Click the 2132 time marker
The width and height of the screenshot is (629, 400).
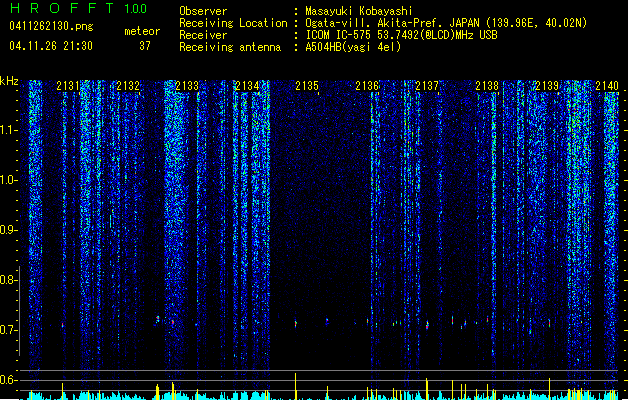point(128,86)
